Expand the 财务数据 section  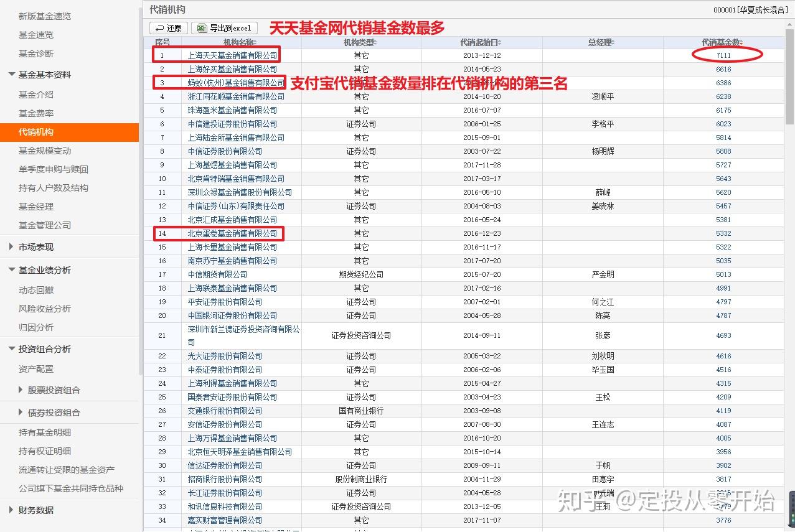click(x=31, y=510)
